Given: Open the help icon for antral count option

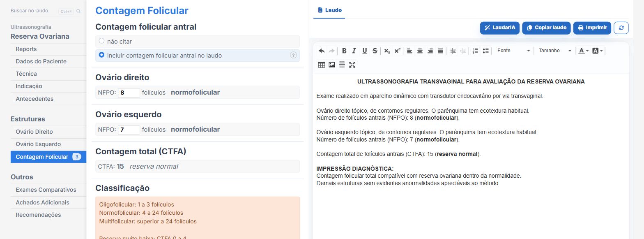Looking at the screenshot, I should pos(293,55).
